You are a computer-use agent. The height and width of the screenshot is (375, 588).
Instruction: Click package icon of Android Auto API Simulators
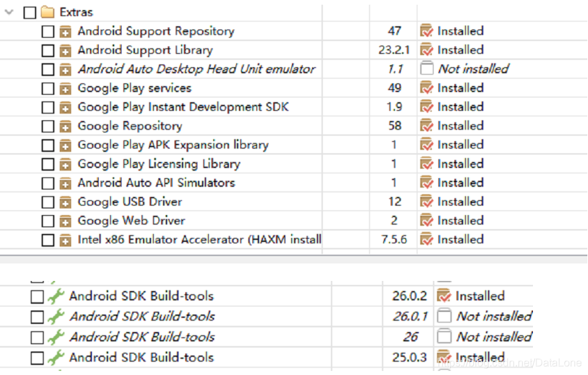(x=65, y=183)
